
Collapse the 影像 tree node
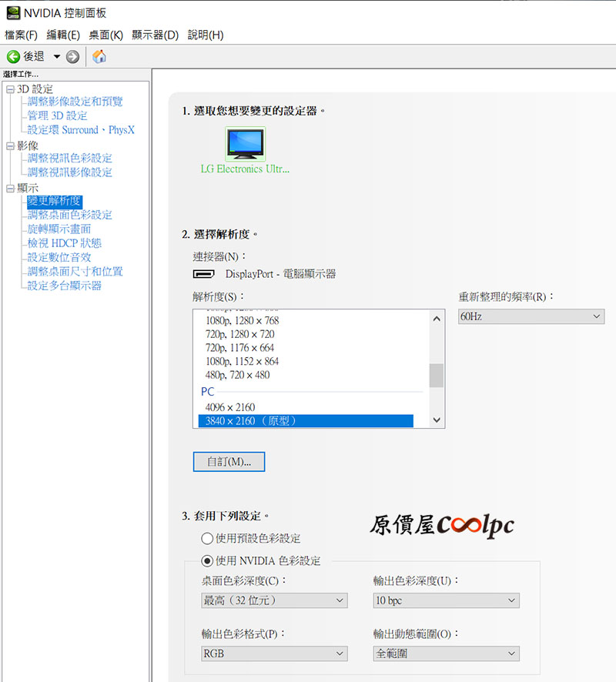click(11, 146)
